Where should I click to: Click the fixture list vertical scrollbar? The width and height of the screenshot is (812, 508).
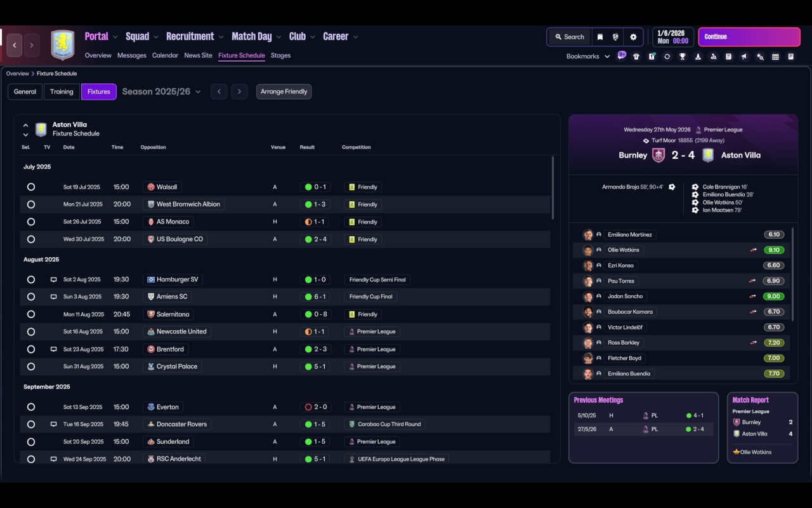point(553,188)
